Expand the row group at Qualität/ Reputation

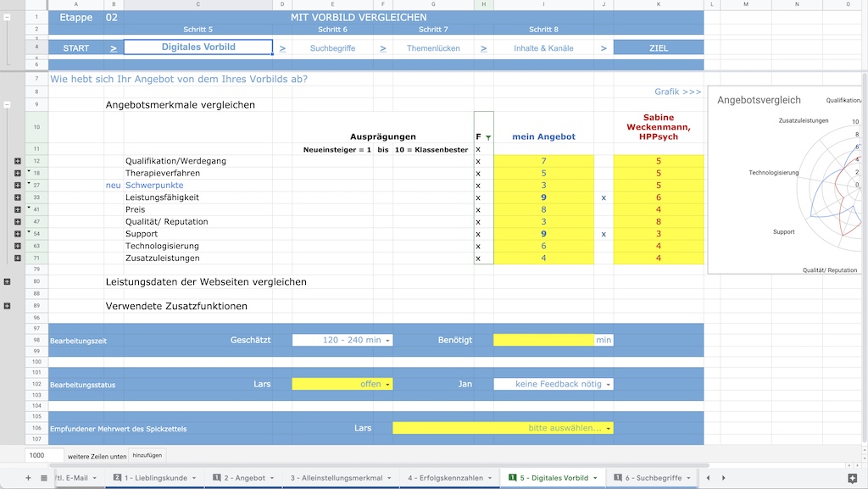point(18,222)
